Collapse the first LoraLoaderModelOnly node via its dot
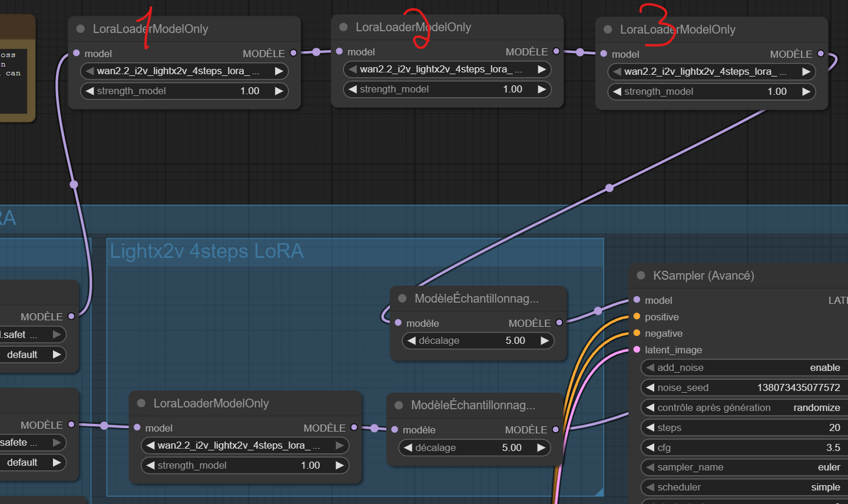848x504 pixels. click(81, 29)
